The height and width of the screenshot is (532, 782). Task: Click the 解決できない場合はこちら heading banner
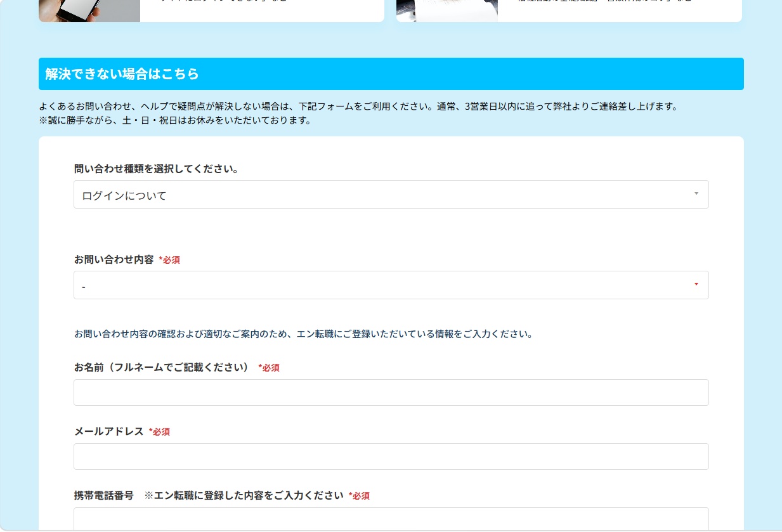tap(391, 74)
